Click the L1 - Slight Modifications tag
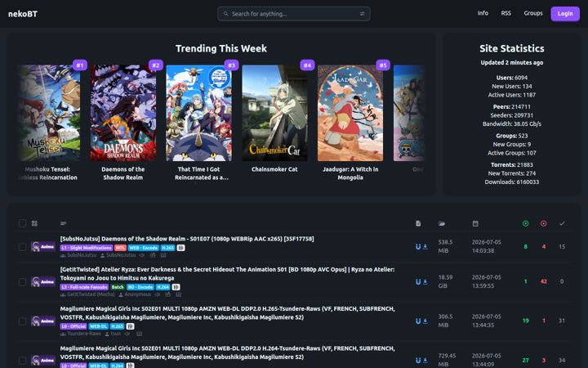This screenshot has width=588, height=368. [x=87, y=248]
